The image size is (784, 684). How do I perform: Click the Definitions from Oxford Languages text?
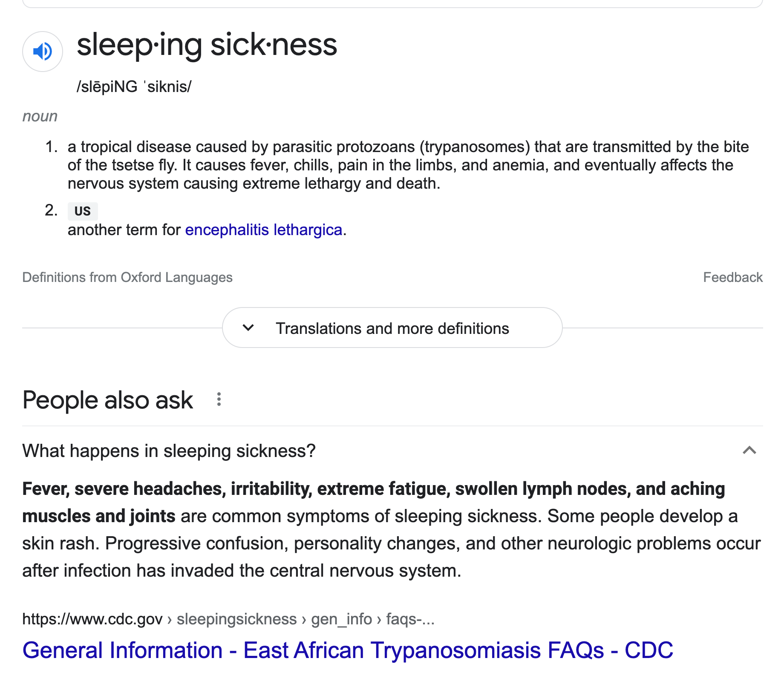coord(127,277)
